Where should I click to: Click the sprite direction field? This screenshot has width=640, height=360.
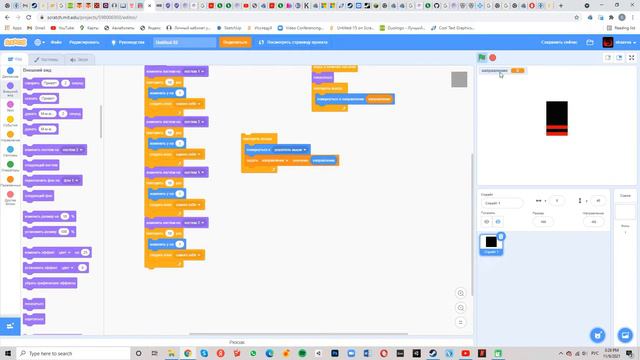[x=593, y=222]
